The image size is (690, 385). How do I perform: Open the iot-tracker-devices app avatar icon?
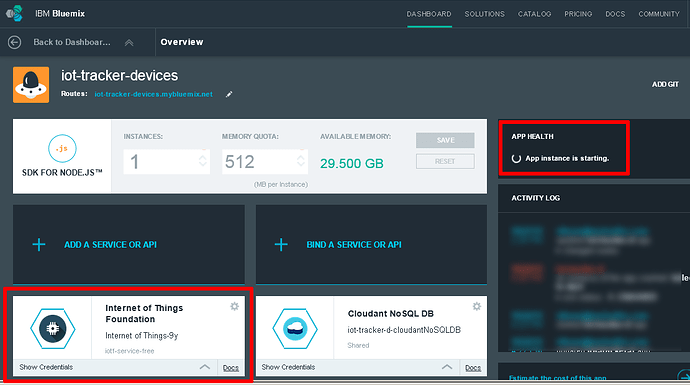click(31, 85)
